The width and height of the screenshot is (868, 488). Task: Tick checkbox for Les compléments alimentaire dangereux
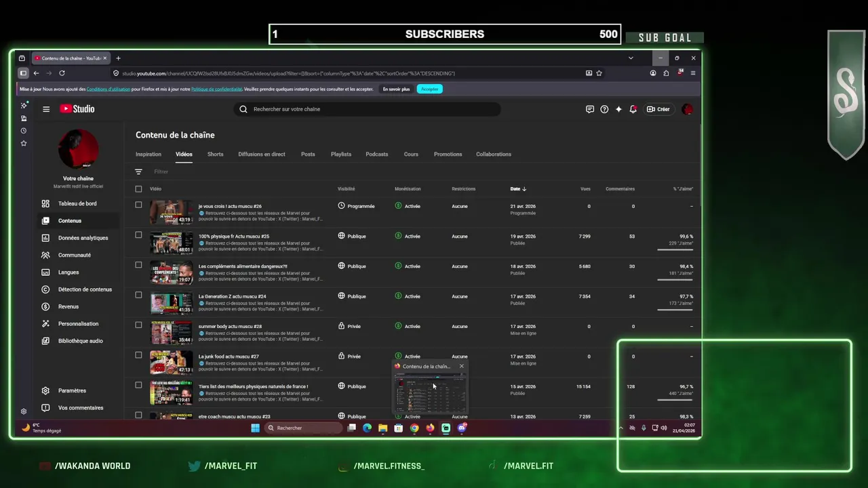(x=138, y=265)
